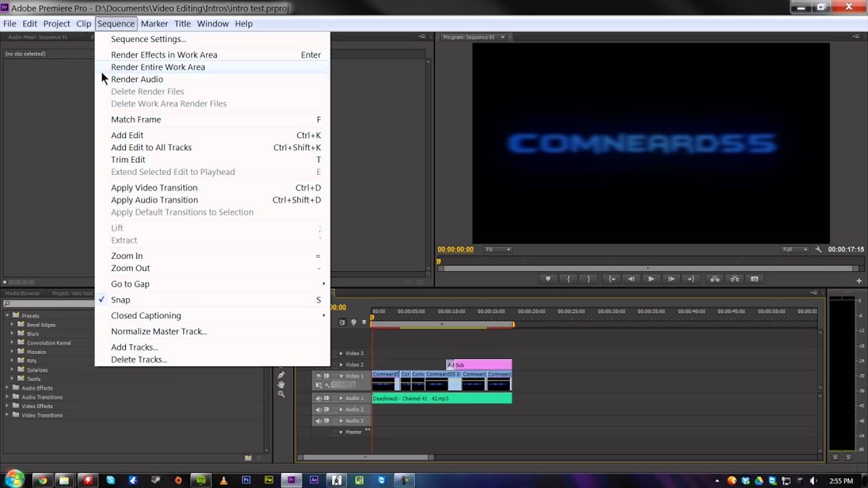Collapse Video 1 track
The image size is (868, 488).
coord(341,376)
